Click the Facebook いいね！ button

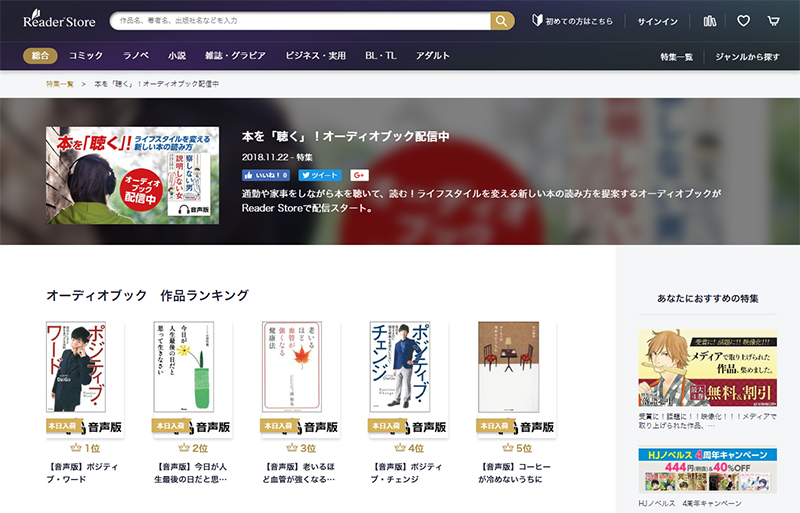pyautogui.click(x=266, y=175)
